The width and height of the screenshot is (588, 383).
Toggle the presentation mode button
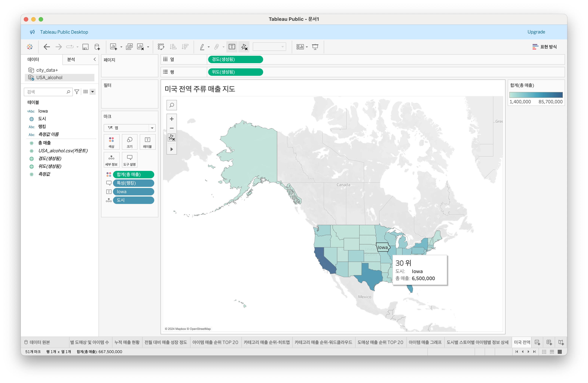(315, 47)
